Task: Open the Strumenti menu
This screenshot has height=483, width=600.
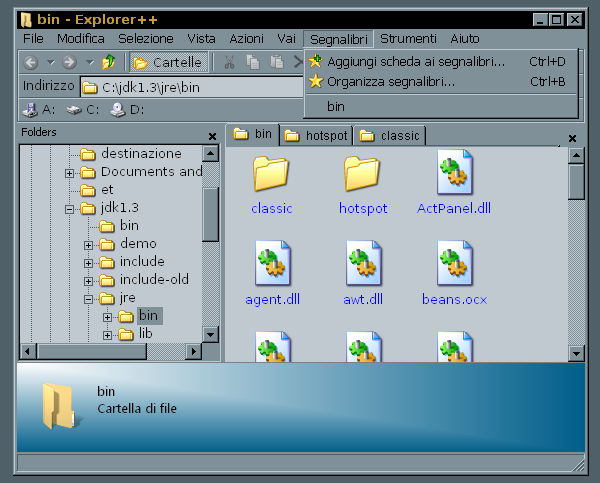Action: [x=408, y=39]
